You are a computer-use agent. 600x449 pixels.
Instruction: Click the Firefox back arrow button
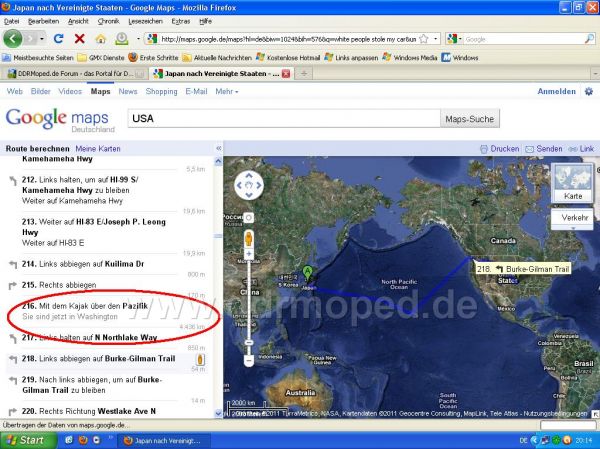click(13, 38)
